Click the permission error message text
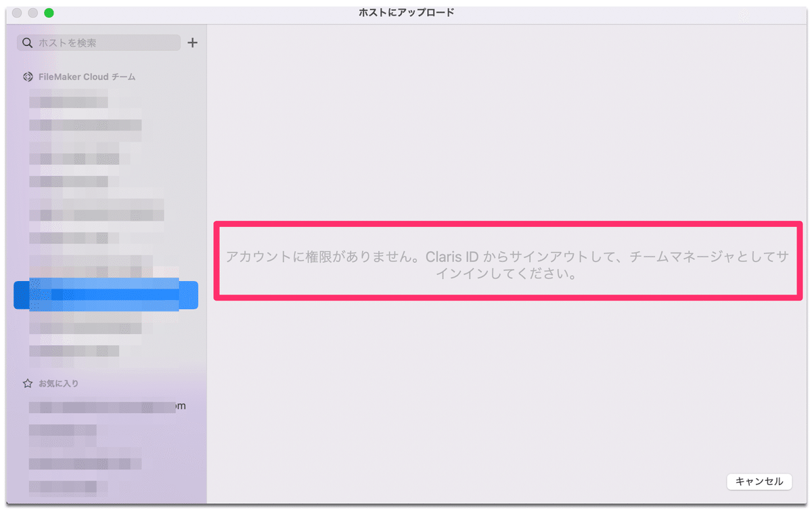 (x=506, y=262)
